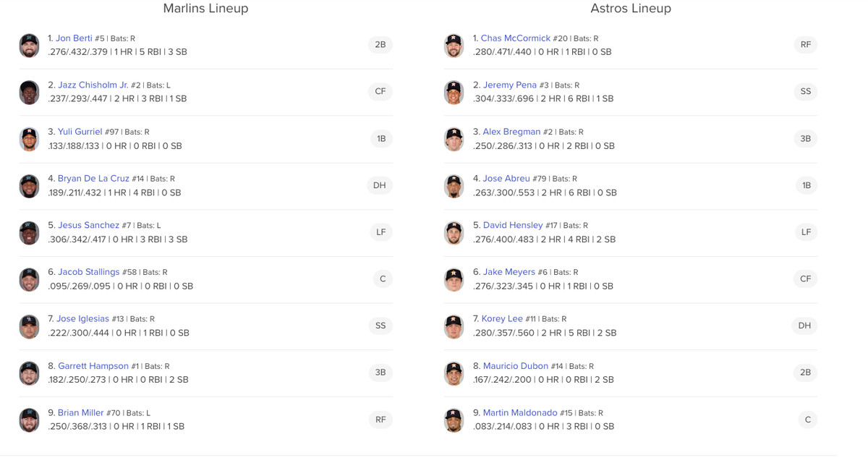Image resolution: width=868 pixels, height=463 pixels.
Task: Click Martin Maldonado's headshot avatar
Action: pos(454,420)
